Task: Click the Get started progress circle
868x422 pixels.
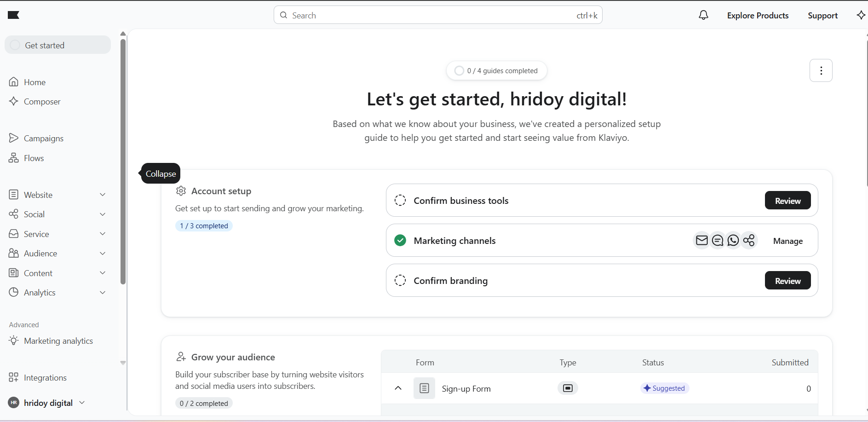Action: (x=15, y=45)
